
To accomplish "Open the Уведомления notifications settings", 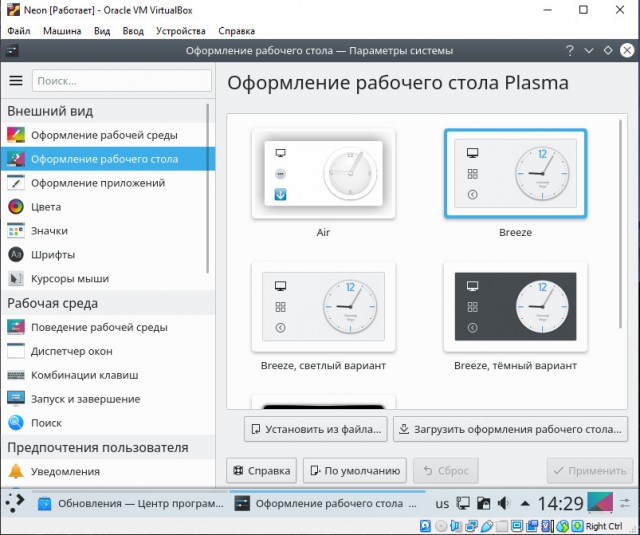I will pyautogui.click(x=108, y=471).
